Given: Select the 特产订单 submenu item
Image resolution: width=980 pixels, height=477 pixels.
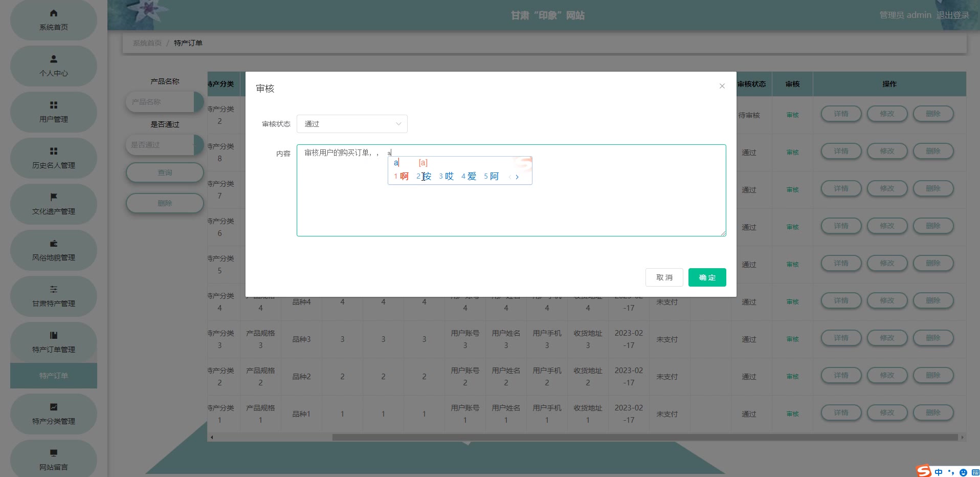Looking at the screenshot, I should (x=54, y=376).
